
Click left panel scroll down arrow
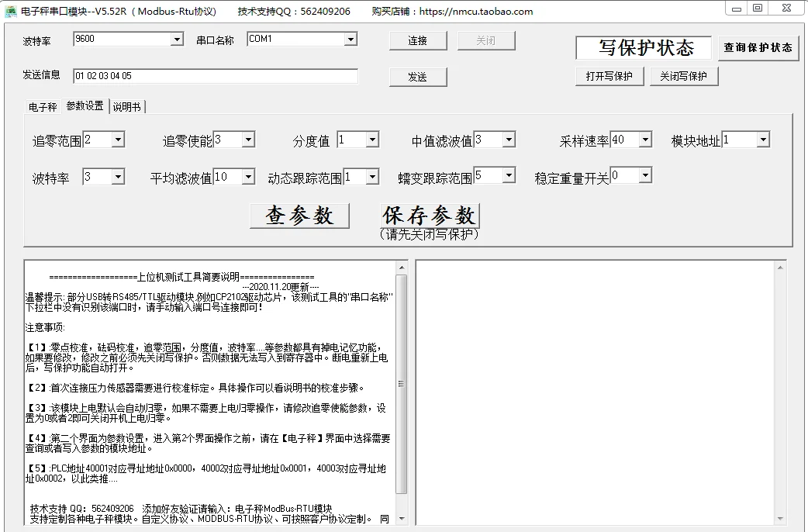coord(402,519)
